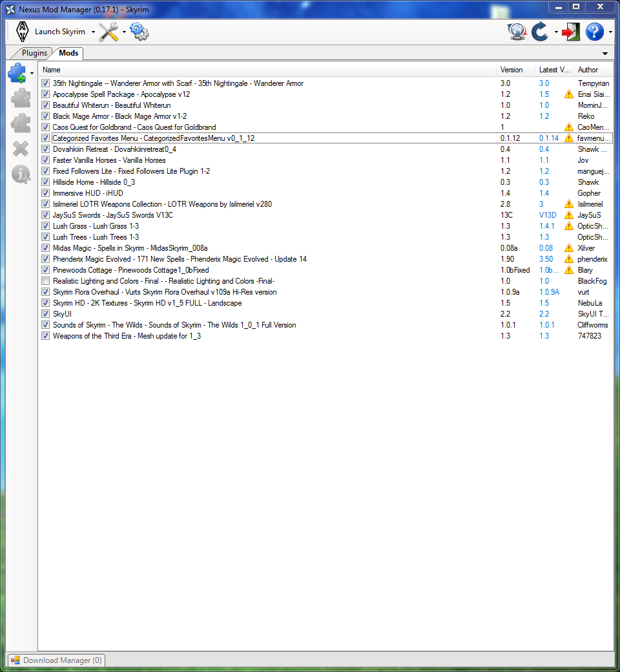Open the tab list dropdown arrow
Screen dimensions: 620x672
pos(605,54)
